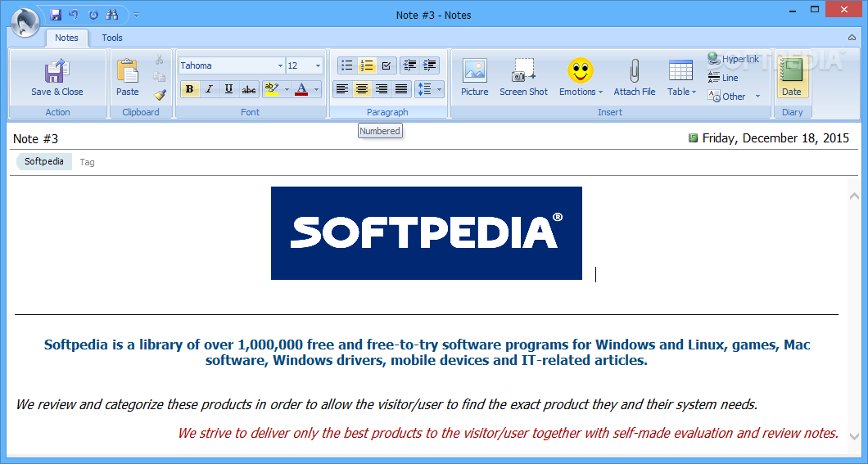The height and width of the screenshot is (464, 868).
Task: Switch to the Tools ribbon tab
Action: pyautogui.click(x=112, y=38)
